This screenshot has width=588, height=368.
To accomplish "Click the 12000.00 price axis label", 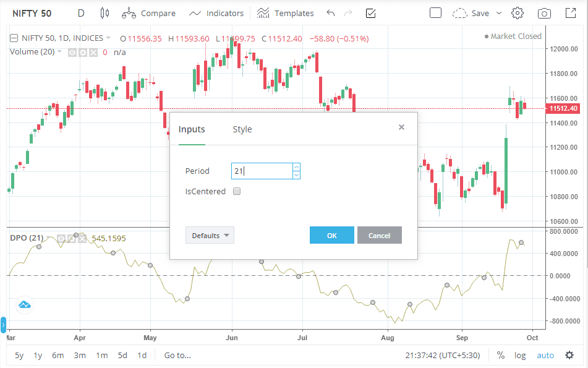I will click(564, 49).
